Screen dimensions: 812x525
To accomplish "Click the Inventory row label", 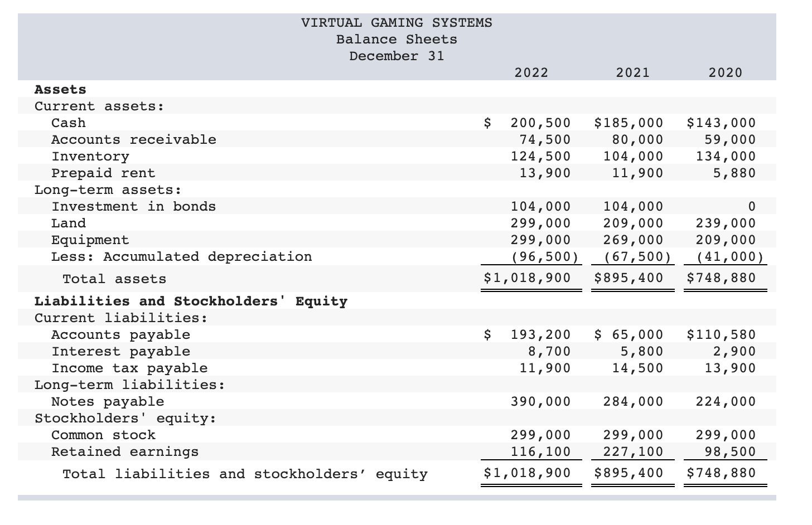I will 90,157.
